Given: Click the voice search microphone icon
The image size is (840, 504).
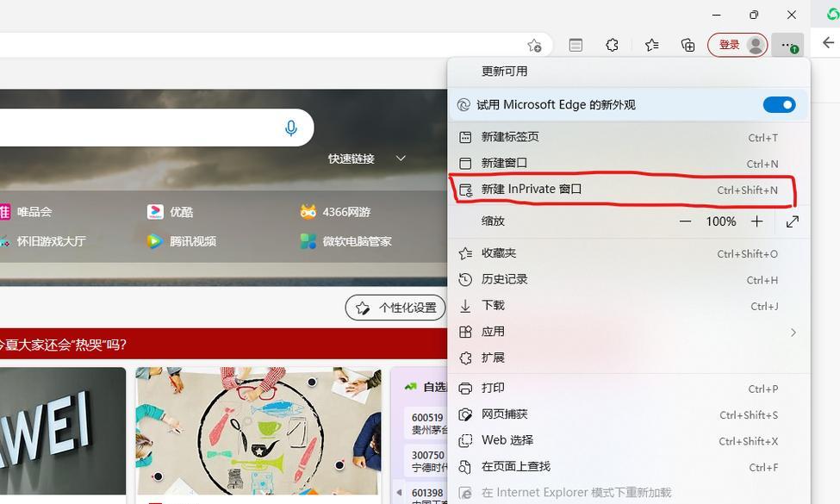Looking at the screenshot, I should [291, 128].
